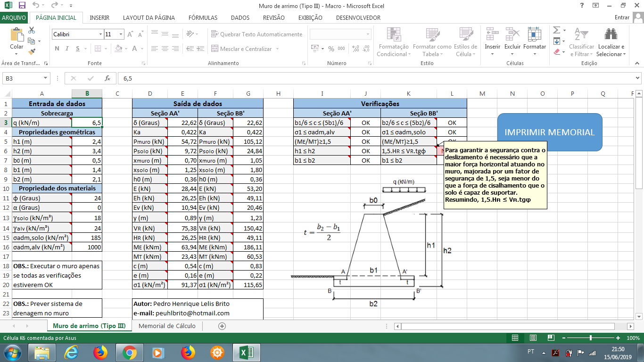Image resolution: width=644 pixels, height=362 pixels.
Task: Click the Estilos de Célula button
Action: pos(465,41)
